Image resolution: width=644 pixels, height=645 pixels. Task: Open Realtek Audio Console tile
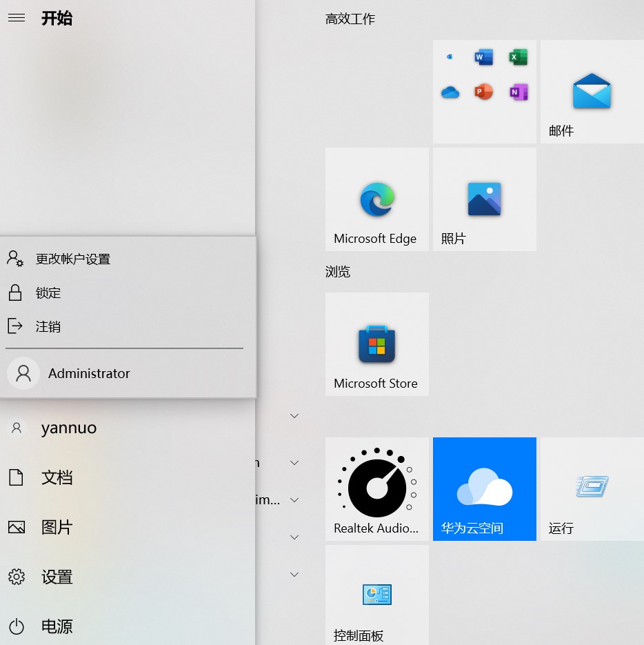(x=376, y=489)
